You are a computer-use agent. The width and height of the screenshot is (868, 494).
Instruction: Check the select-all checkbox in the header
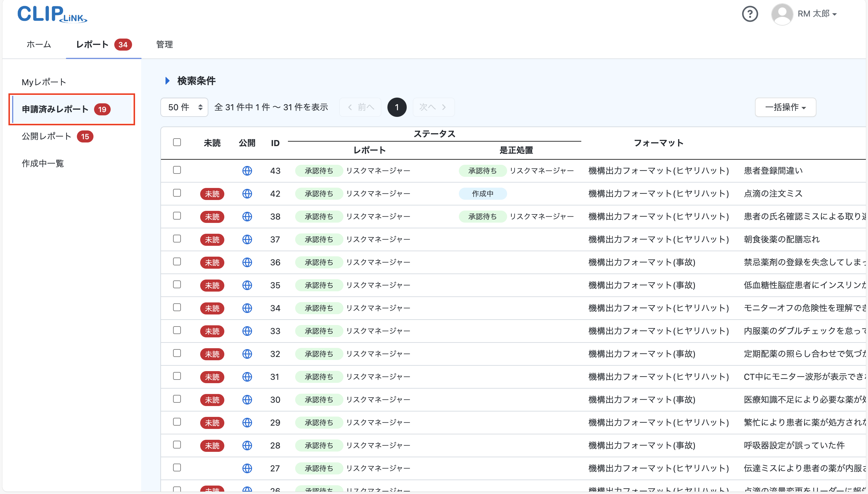pos(177,142)
